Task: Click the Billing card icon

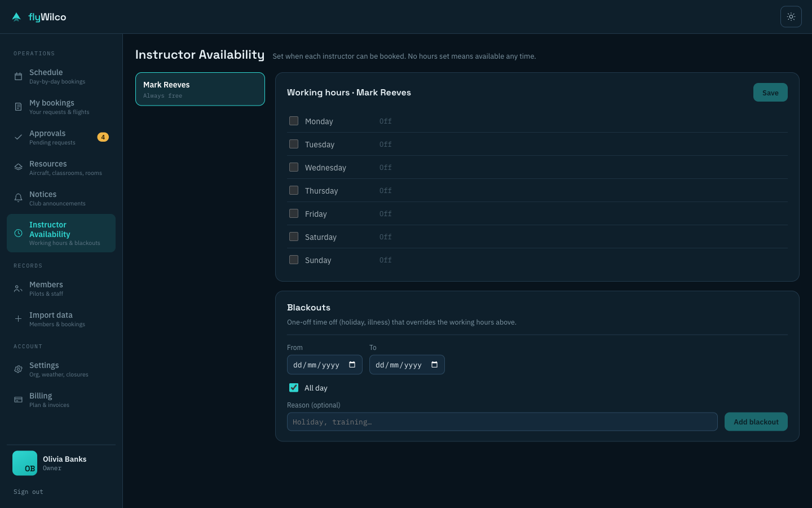Action: tap(18, 400)
